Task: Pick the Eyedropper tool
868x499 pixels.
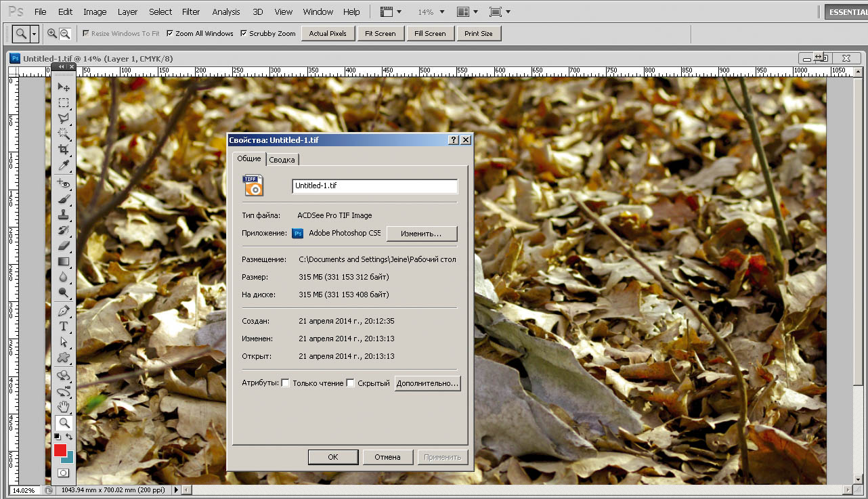Action: (x=64, y=166)
